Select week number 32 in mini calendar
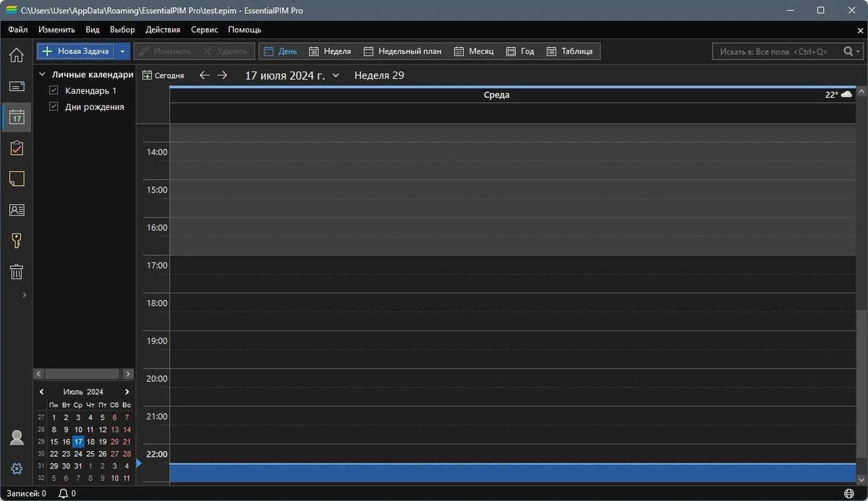Screen dimensions: 868x501 tap(41, 479)
